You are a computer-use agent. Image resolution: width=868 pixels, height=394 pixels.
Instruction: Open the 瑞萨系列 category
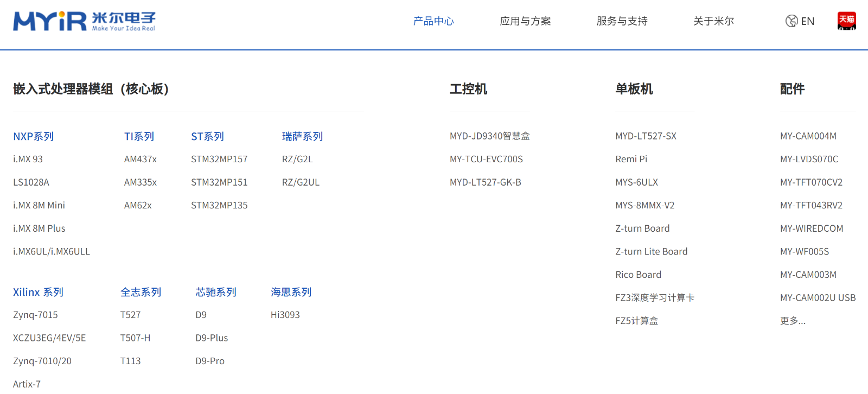[x=302, y=136]
